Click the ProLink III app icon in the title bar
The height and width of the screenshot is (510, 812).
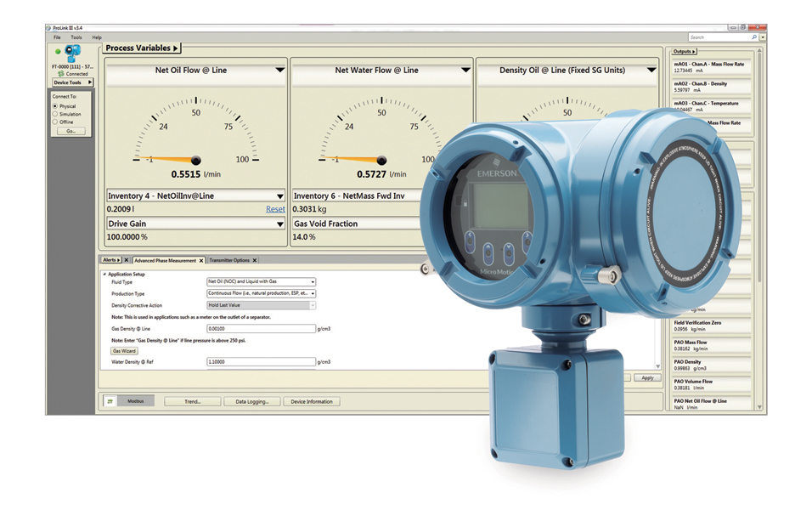(x=48, y=28)
